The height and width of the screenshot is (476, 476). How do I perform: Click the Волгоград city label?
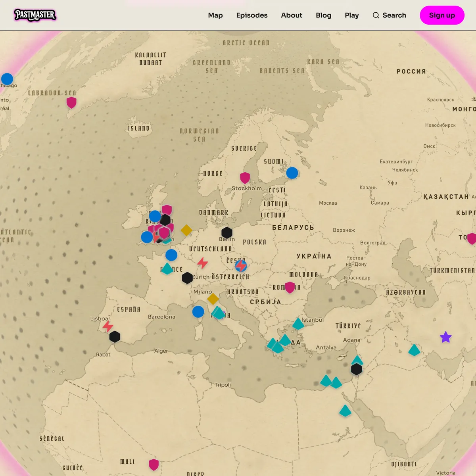(x=373, y=243)
